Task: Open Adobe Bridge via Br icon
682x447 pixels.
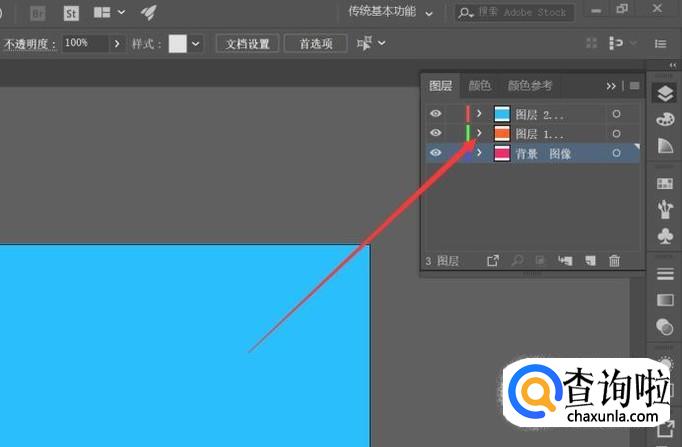Action: tap(38, 13)
